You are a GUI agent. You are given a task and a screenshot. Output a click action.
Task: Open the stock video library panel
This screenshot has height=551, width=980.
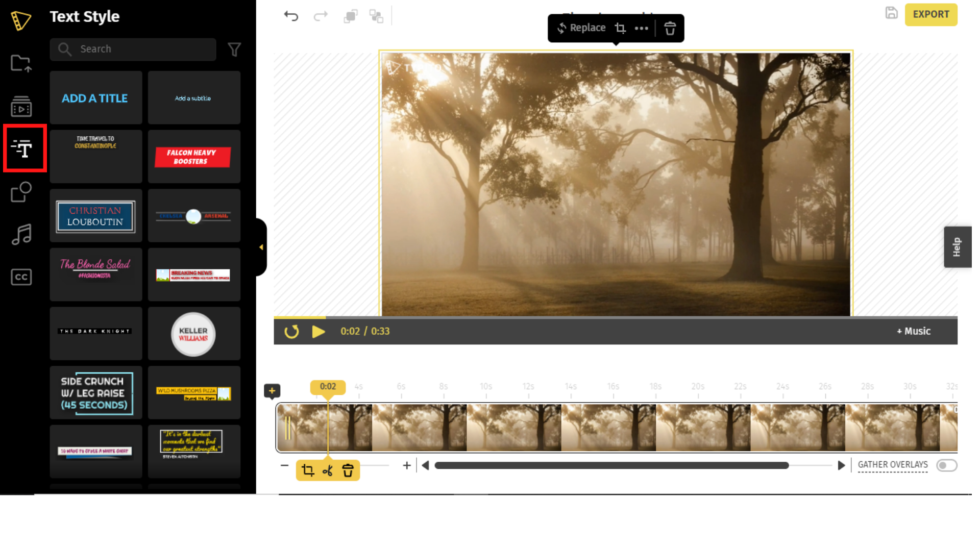coord(21,107)
